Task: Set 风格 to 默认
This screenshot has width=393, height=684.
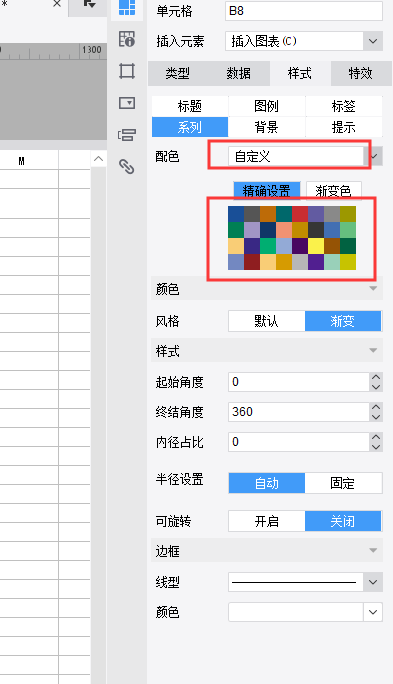Action: (x=267, y=321)
